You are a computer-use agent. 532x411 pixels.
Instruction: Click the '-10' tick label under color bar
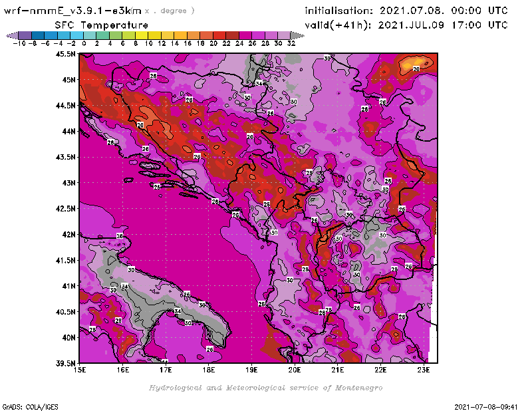pos(19,43)
